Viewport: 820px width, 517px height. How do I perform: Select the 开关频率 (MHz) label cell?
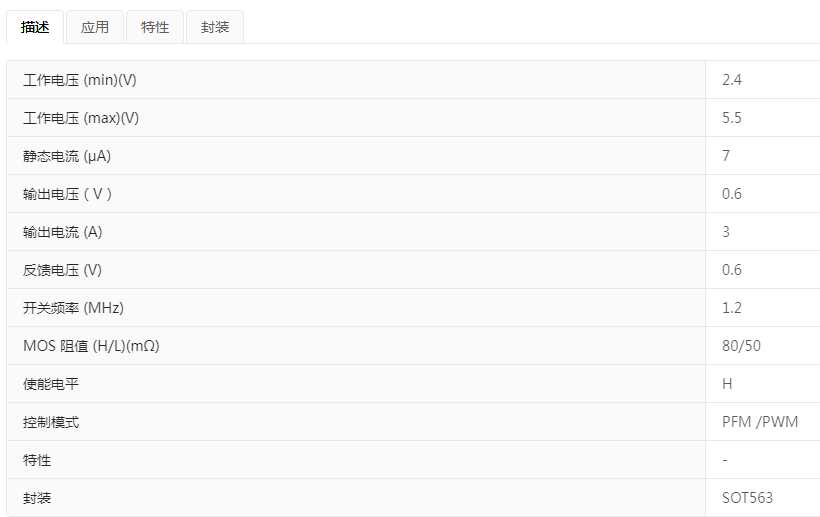pos(74,308)
